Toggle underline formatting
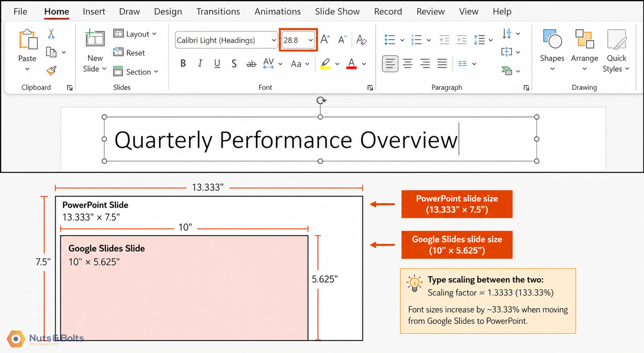The width and height of the screenshot is (644, 353). [217, 64]
